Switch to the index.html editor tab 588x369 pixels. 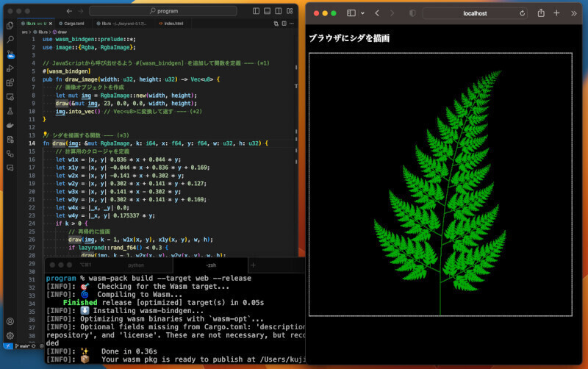point(173,24)
